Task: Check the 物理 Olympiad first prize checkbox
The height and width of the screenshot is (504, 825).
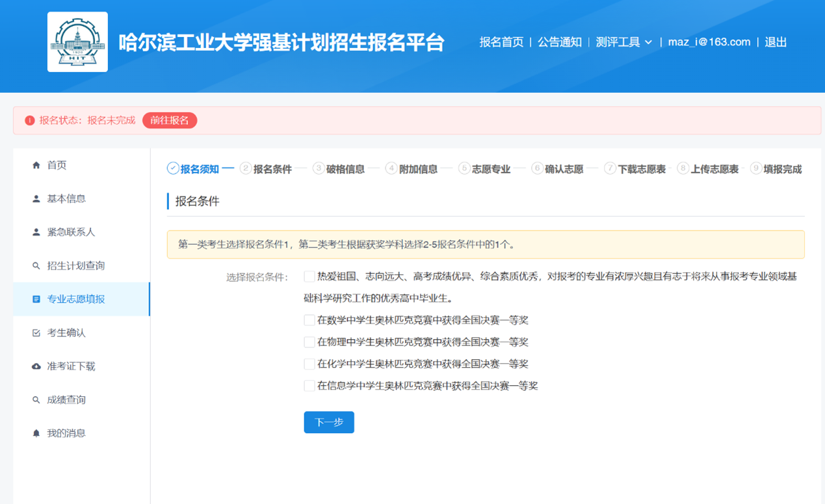Action: tap(309, 342)
